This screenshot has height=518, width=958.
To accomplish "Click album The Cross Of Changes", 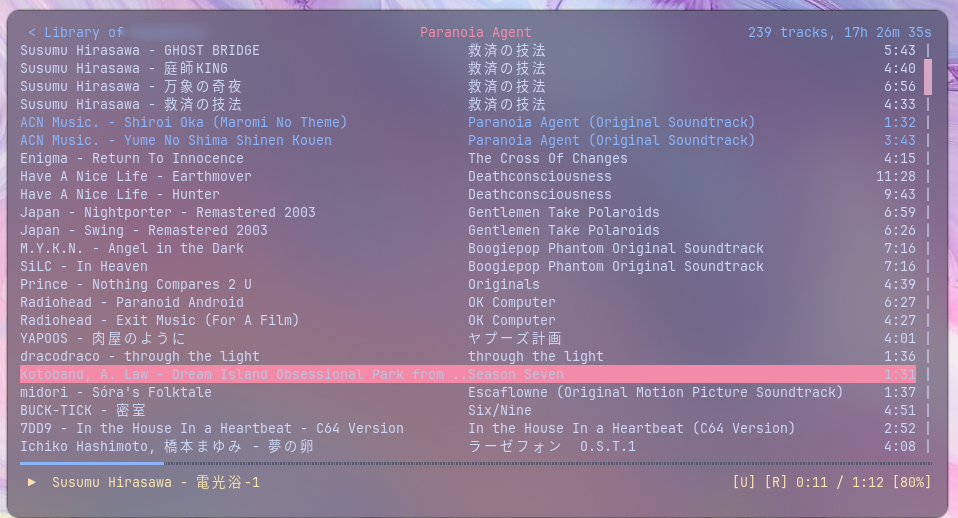I will (x=547, y=158).
